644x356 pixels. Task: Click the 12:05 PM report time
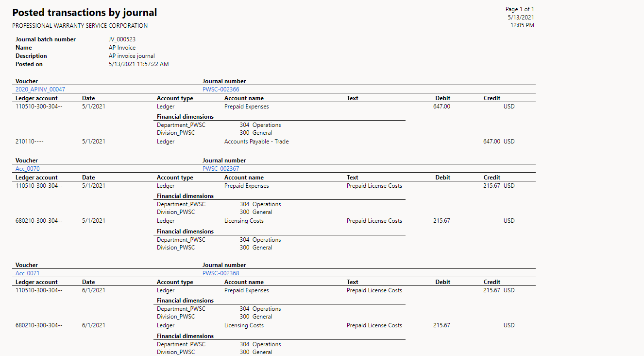click(522, 25)
